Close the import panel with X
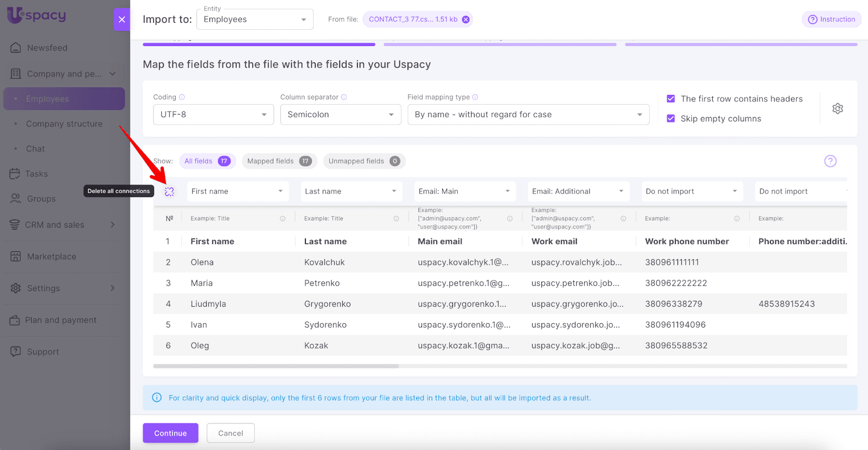868x450 pixels. click(122, 20)
